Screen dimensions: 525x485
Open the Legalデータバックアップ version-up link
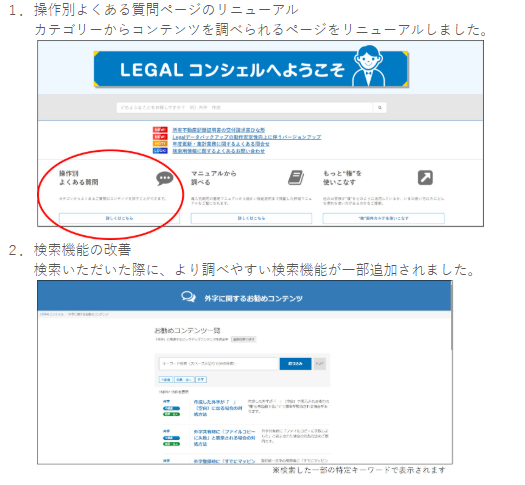pyautogui.click(x=247, y=137)
